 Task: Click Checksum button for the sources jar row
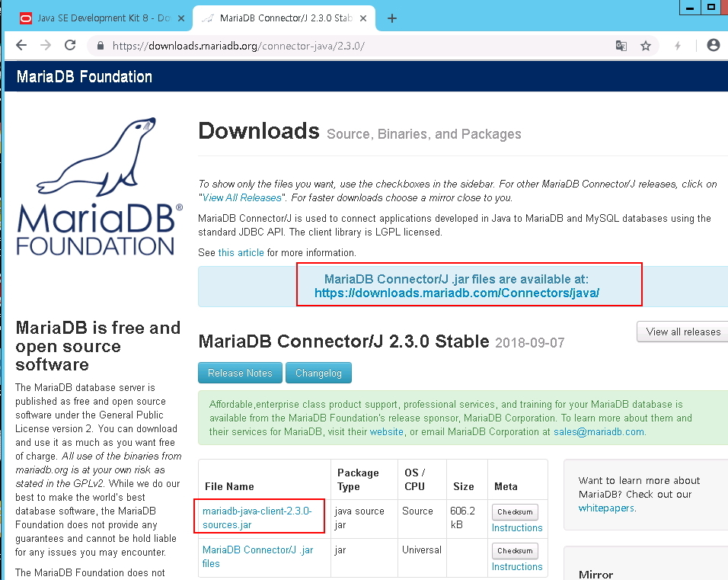click(515, 511)
